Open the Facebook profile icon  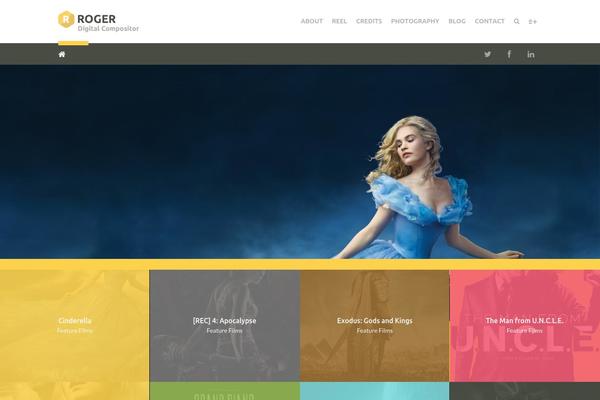[509, 54]
